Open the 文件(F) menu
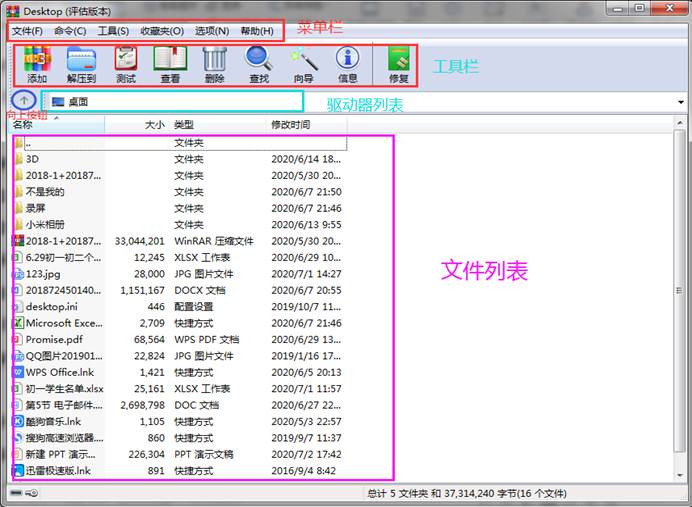This screenshot has width=692, height=507. pyautogui.click(x=28, y=31)
